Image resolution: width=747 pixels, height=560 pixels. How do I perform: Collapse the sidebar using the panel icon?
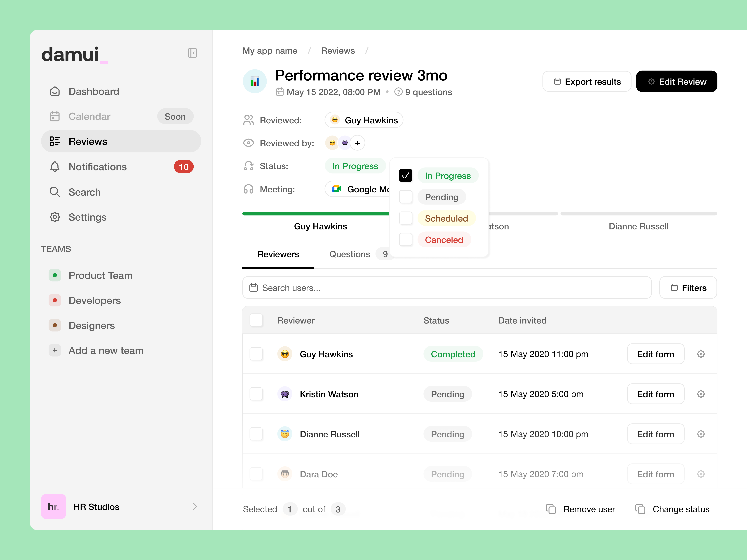192,53
